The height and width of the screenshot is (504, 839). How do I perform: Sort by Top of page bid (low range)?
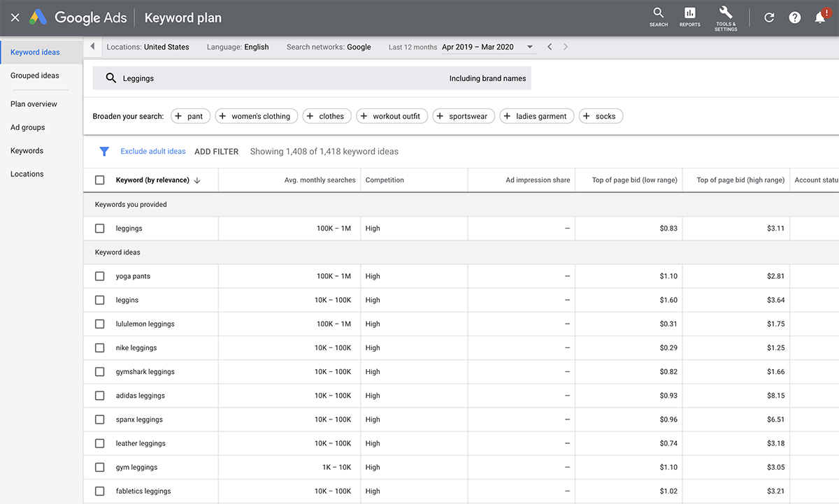(634, 180)
